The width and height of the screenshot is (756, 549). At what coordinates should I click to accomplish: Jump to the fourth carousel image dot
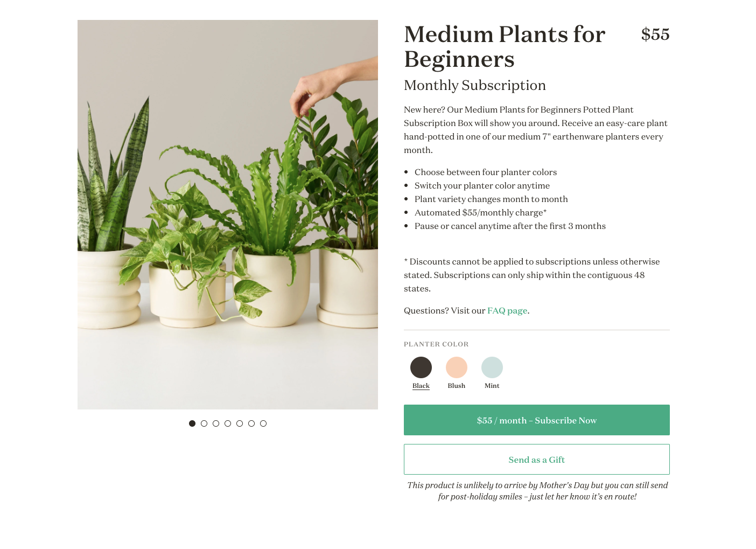pyautogui.click(x=228, y=423)
